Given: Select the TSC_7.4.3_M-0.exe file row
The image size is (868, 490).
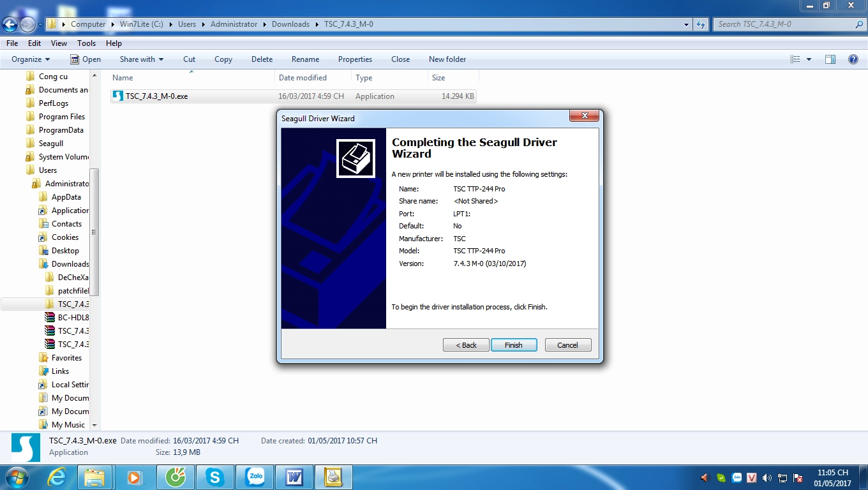Looking at the screenshot, I should tap(294, 96).
